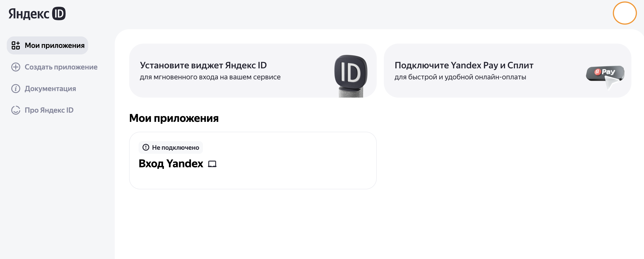Image resolution: width=644 pixels, height=259 pixels.
Task: Click the Не подключено status label
Action: [x=176, y=148]
